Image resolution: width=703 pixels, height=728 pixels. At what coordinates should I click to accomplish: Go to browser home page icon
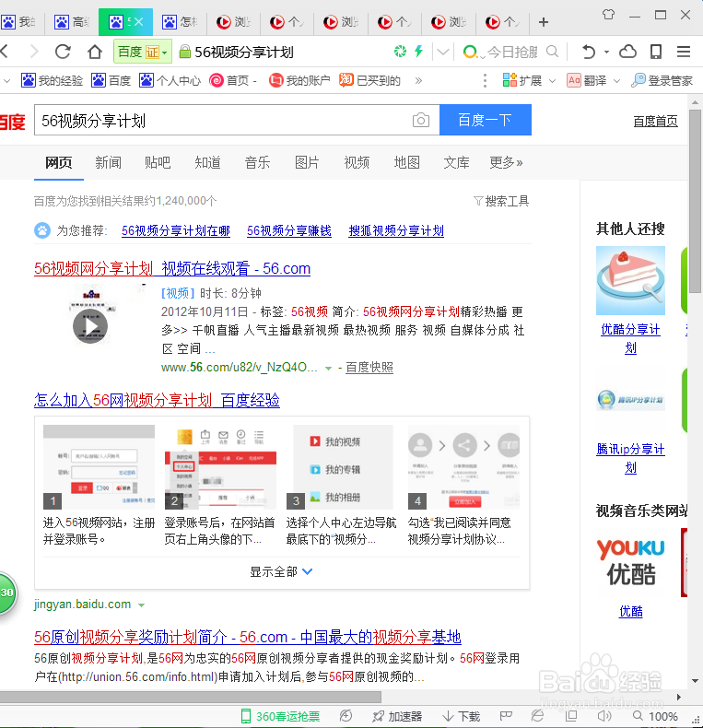click(95, 51)
